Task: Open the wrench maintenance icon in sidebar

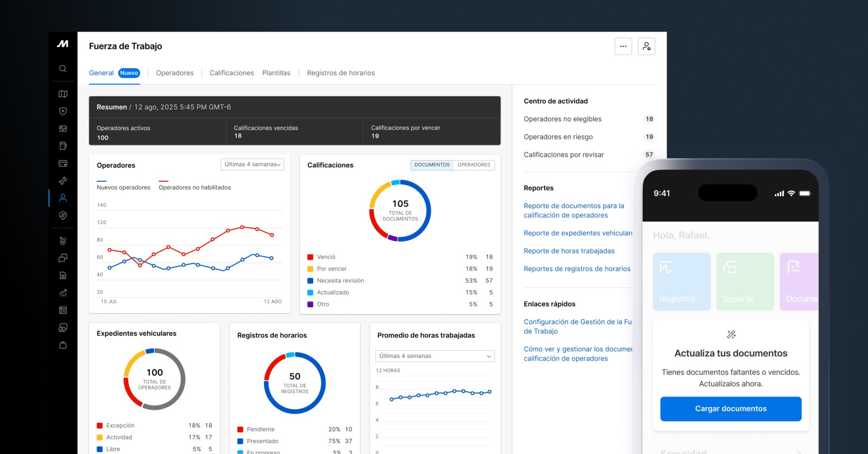Action: pyautogui.click(x=63, y=181)
